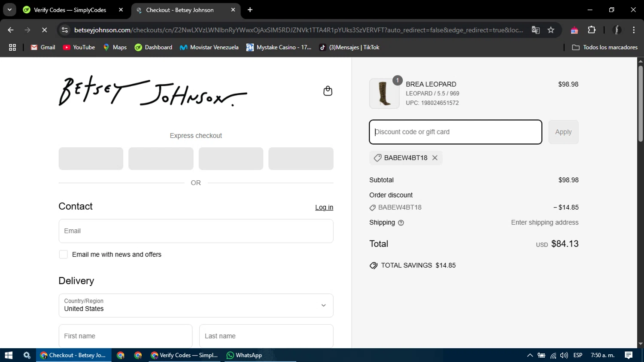
Task: Select the Checkout - Betsey Johnson tab
Action: coord(186,10)
